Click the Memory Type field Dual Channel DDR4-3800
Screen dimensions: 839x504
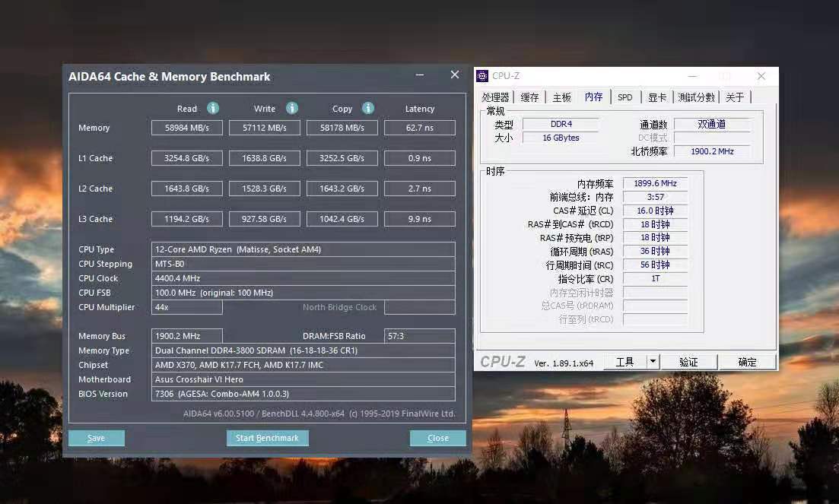(304, 350)
